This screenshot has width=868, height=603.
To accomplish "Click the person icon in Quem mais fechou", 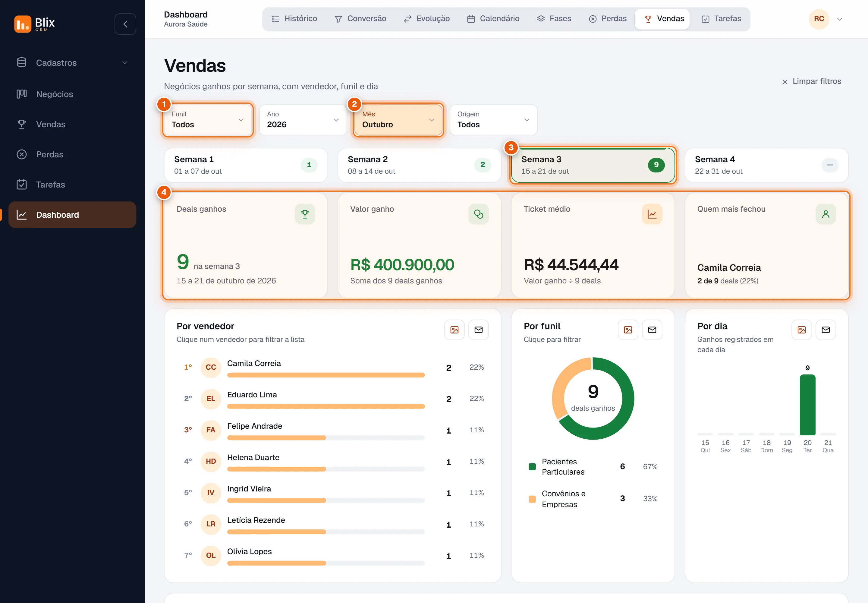I will 826,214.
